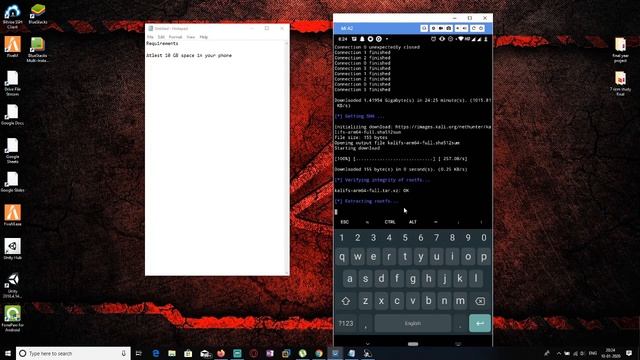Tap the letter w key
Image resolution: width=640 pixels, height=360 pixels.
(358, 257)
